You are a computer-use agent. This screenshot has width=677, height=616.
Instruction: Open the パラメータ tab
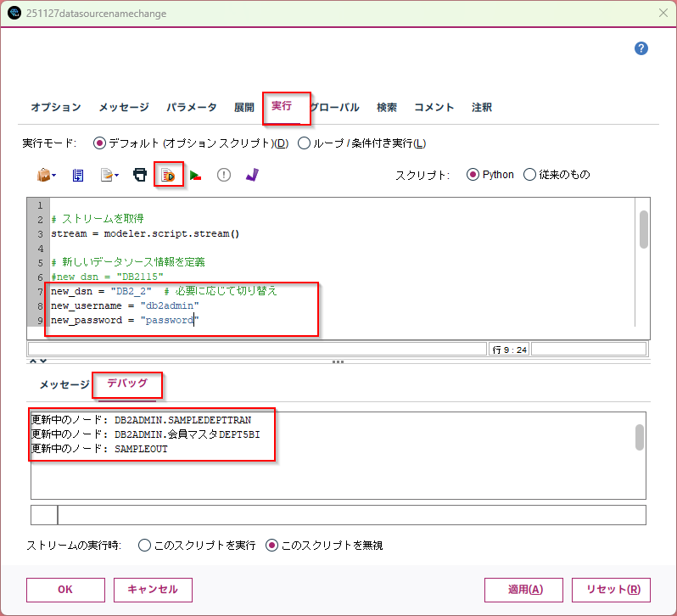pyautogui.click(x=192, y=107)
